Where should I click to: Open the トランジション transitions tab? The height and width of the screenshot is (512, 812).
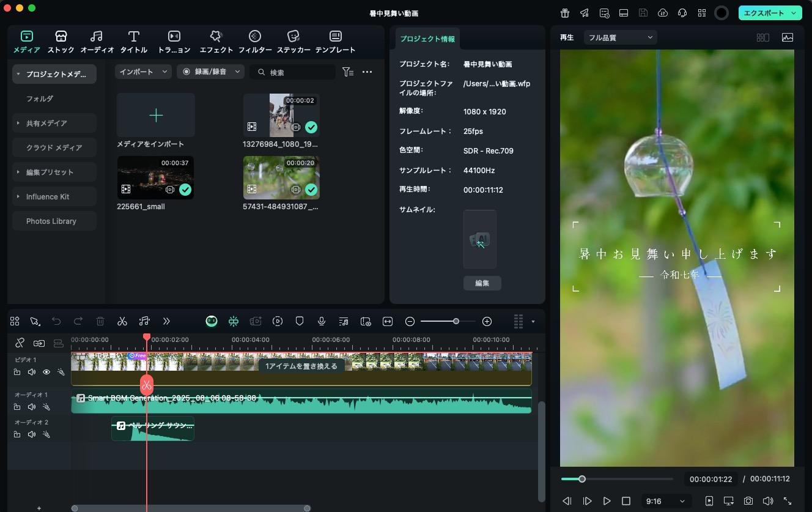click(x=174, y=42)
